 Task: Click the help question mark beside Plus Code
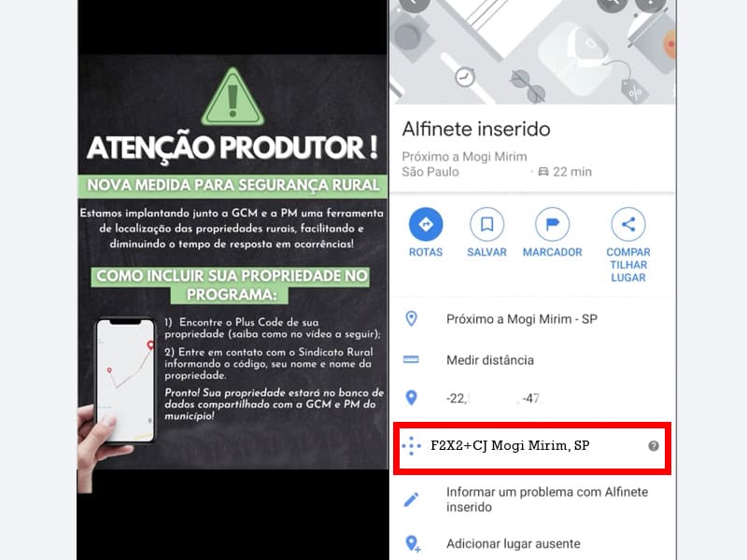653,446
